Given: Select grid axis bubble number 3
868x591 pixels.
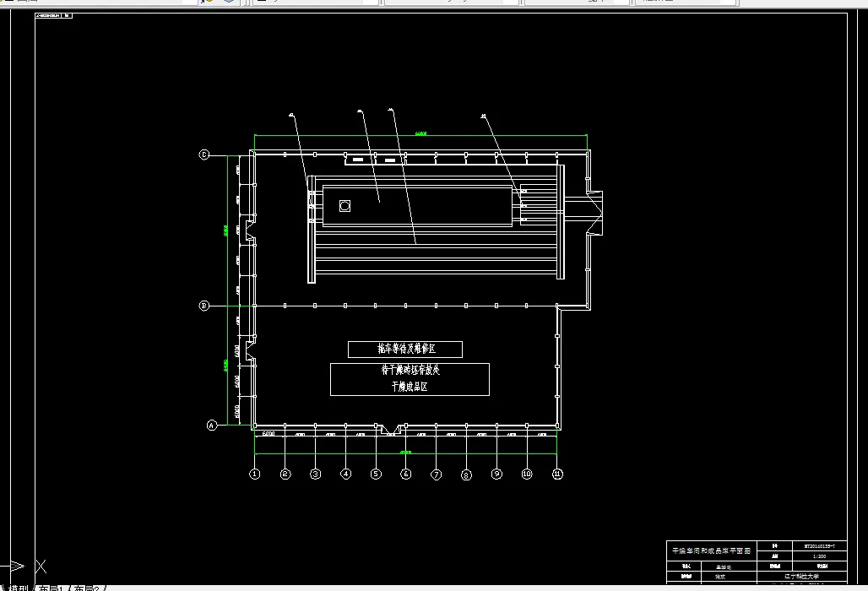Looking at the screenshot, I should click(316, 474).
